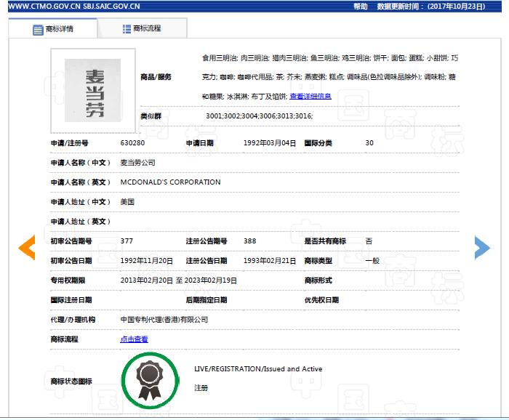Switch to the 商标流程 tab
This screenshot has height=420, width=509.
point(143,28)
